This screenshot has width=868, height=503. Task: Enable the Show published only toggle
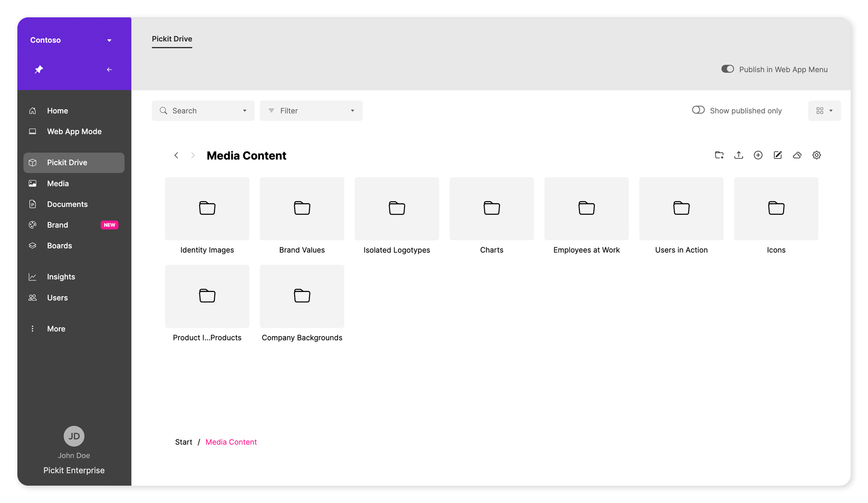[698, 110]
